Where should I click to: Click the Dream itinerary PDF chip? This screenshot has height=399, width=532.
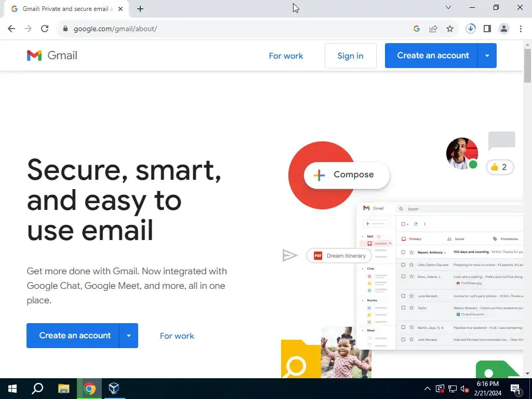[x=339, y=256]
